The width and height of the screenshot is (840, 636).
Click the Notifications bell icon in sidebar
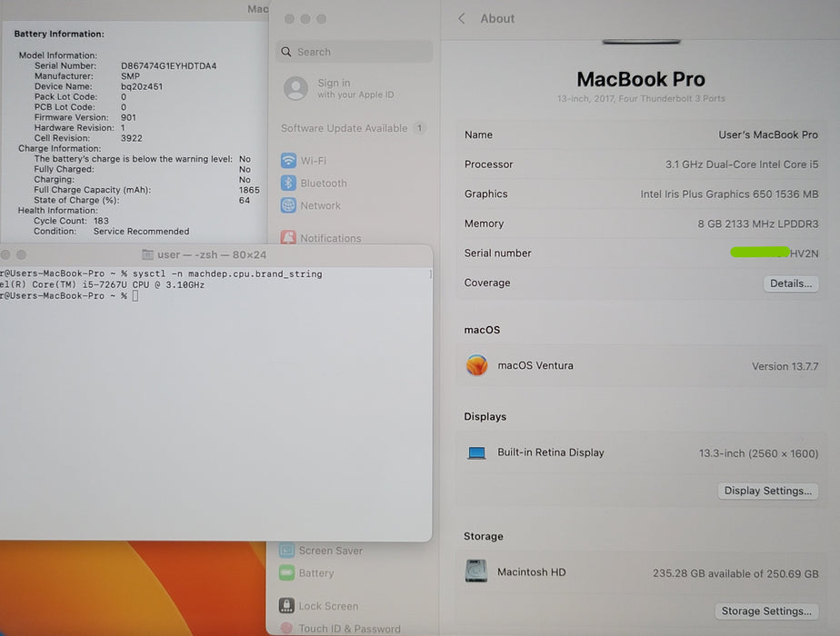pos(288,237)
